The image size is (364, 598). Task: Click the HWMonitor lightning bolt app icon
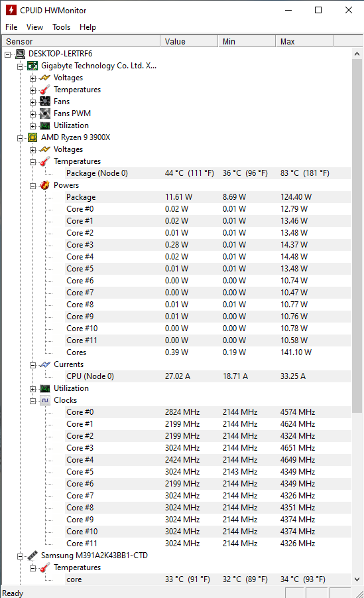click(11, 10)
